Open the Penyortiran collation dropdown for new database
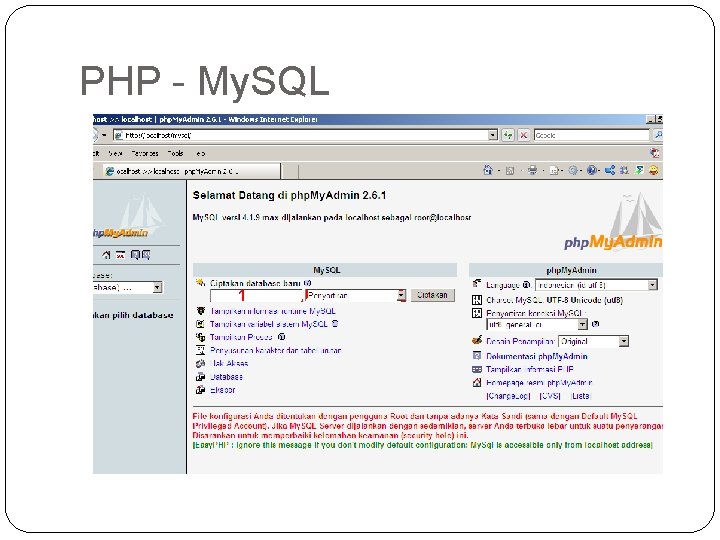720x540 pixels. 356,296
